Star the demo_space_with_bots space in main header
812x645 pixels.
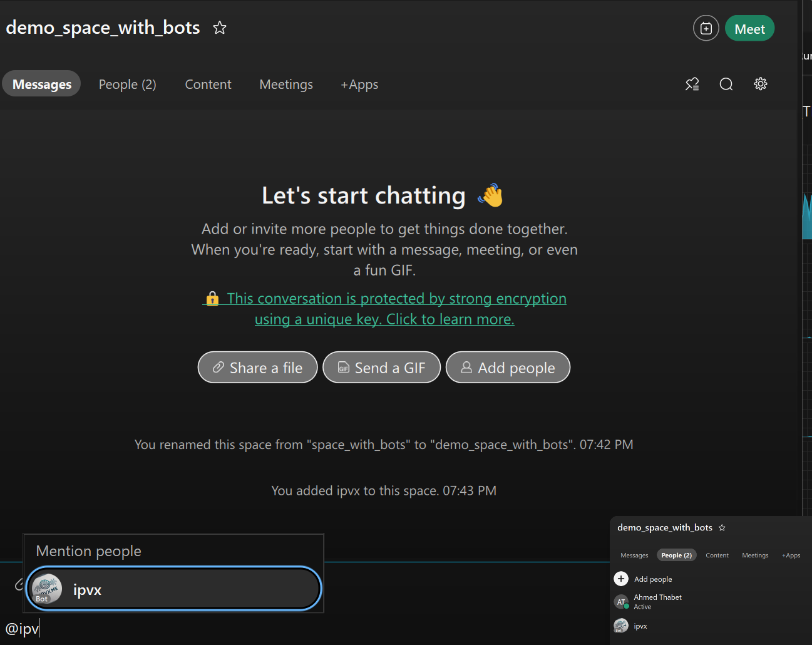[x=219, y=28]
